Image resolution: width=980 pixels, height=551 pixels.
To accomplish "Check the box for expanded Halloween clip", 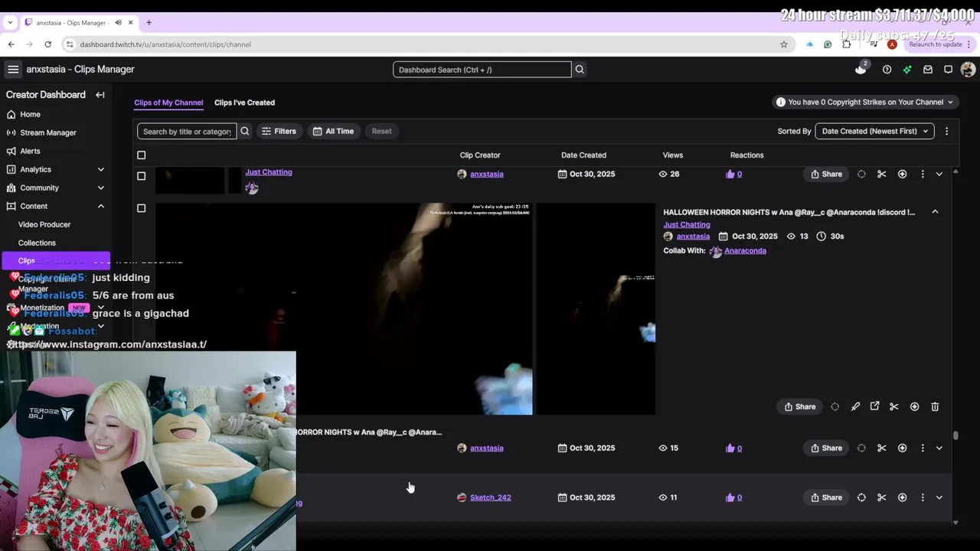I will (141, 208).
